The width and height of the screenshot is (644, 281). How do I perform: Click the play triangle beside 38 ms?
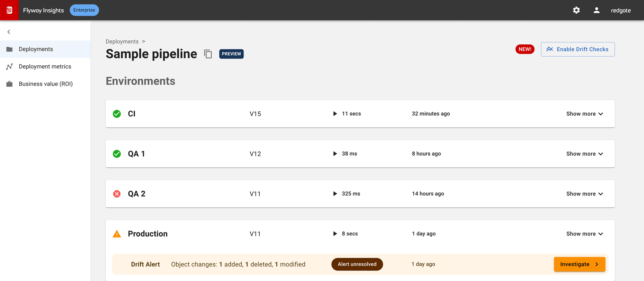[x=335, y=154]
